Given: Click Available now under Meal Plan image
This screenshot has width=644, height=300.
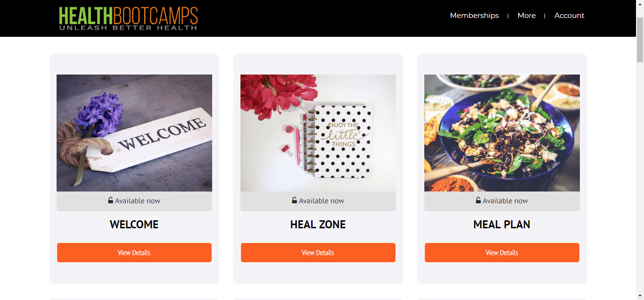Looking at the screenshot, I should (x=505, y=201).
